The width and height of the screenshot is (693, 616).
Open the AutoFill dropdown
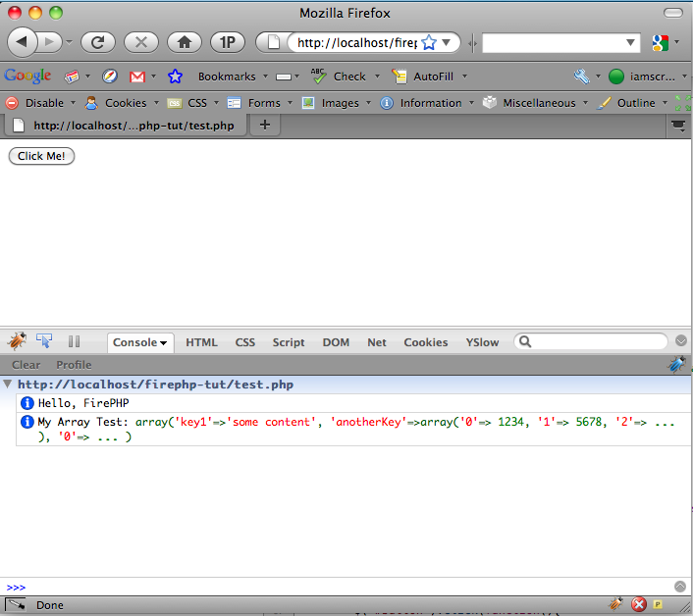[464, 77]
